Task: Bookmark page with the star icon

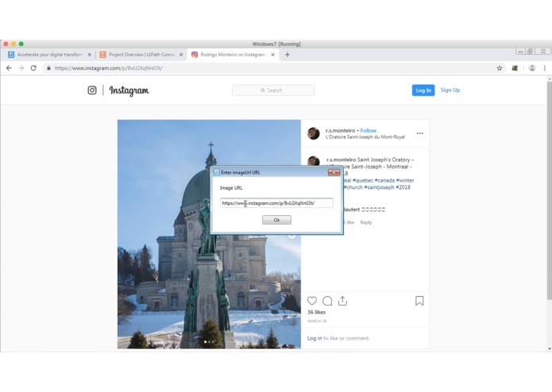Action: [x=500, y=68]
